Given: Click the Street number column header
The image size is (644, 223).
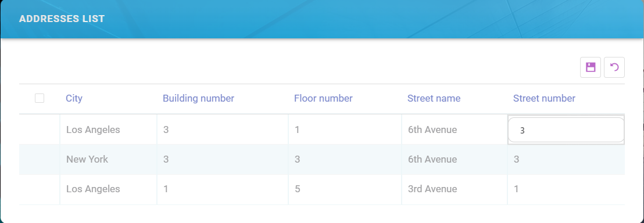Looking at the screenshot, I should 544,99.
